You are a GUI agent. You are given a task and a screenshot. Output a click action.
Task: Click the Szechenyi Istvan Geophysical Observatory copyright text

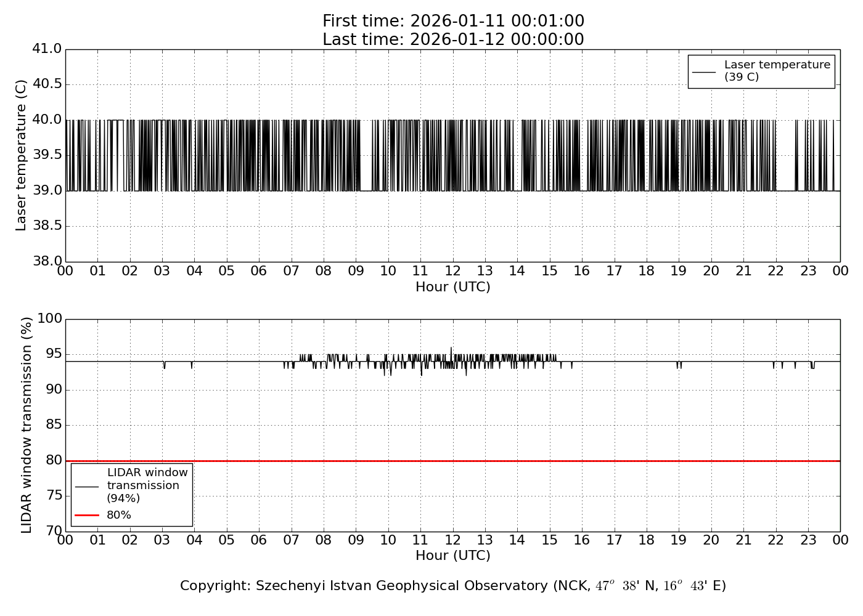(x=453, y=586)
